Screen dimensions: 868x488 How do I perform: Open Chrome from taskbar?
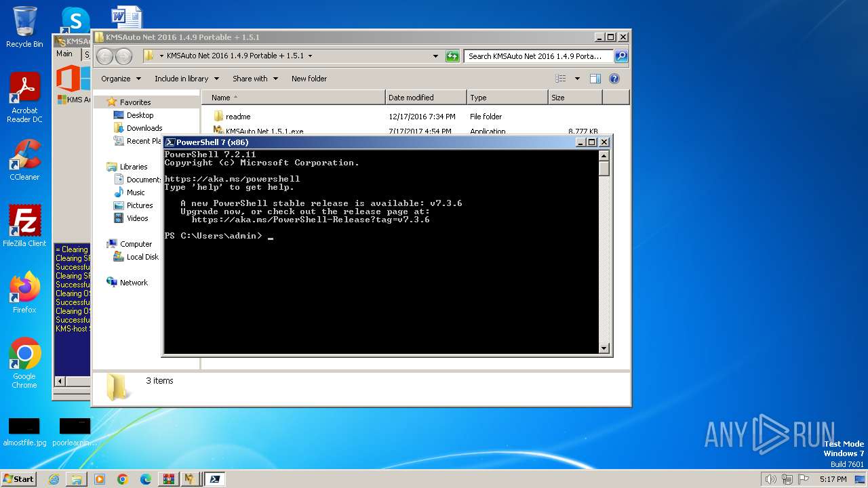click(122, 479)
